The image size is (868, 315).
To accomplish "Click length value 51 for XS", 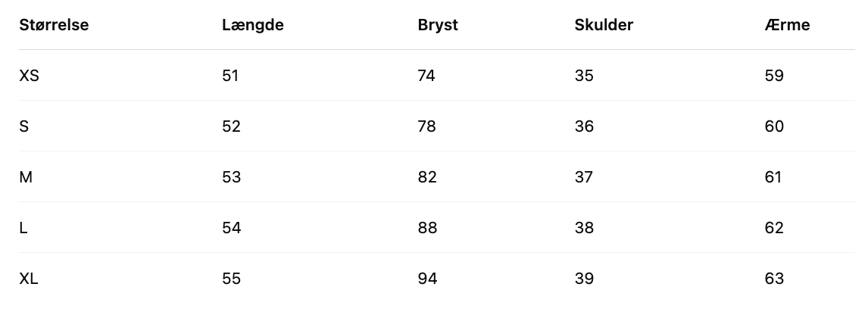I will (x=230, y=76).
